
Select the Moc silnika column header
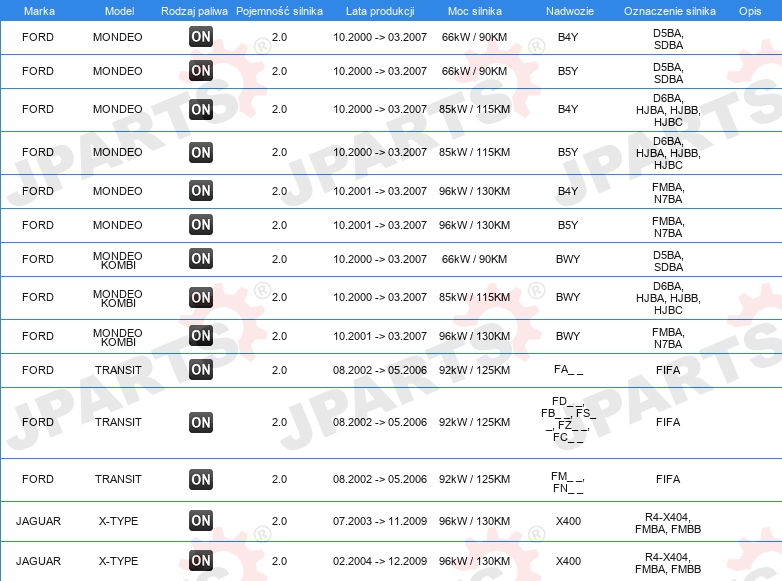[474, 11]
